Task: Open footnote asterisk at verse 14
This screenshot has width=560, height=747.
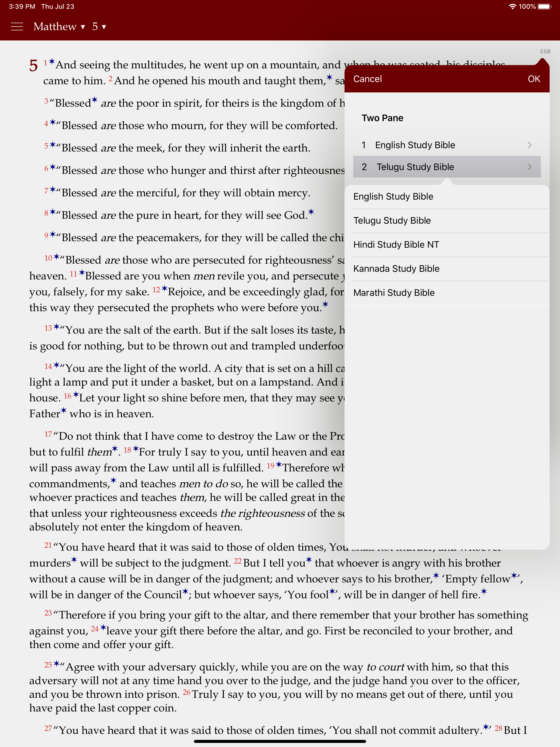Action: pyautogui.click(x=56, y=365)
